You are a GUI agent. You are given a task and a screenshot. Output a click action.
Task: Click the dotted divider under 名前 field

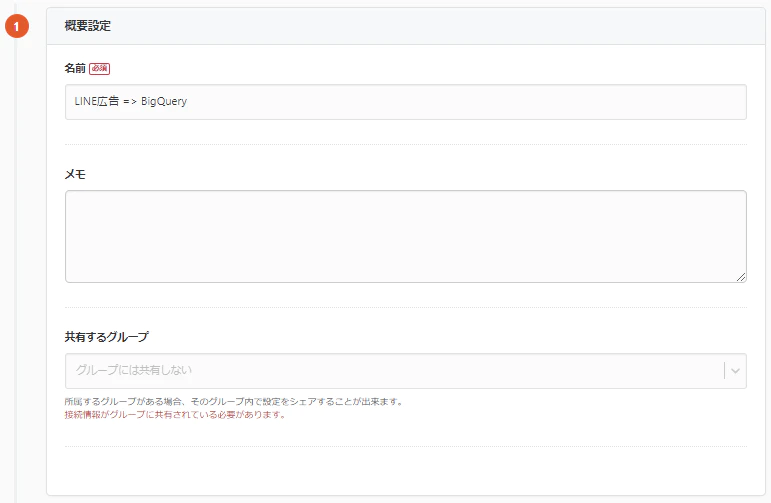point(405,144)
